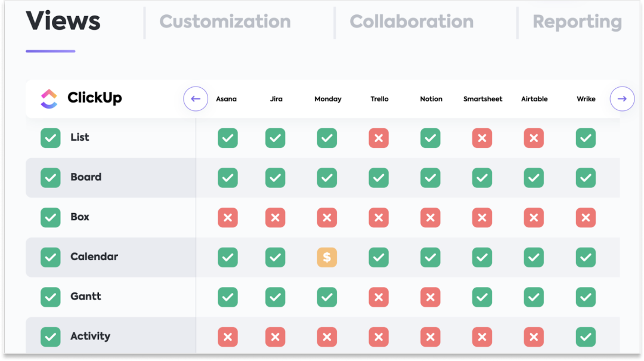Select the Reporting tab
Image resolution: width=644 pixels, height=361 pixels.
(x=577, y=22)
